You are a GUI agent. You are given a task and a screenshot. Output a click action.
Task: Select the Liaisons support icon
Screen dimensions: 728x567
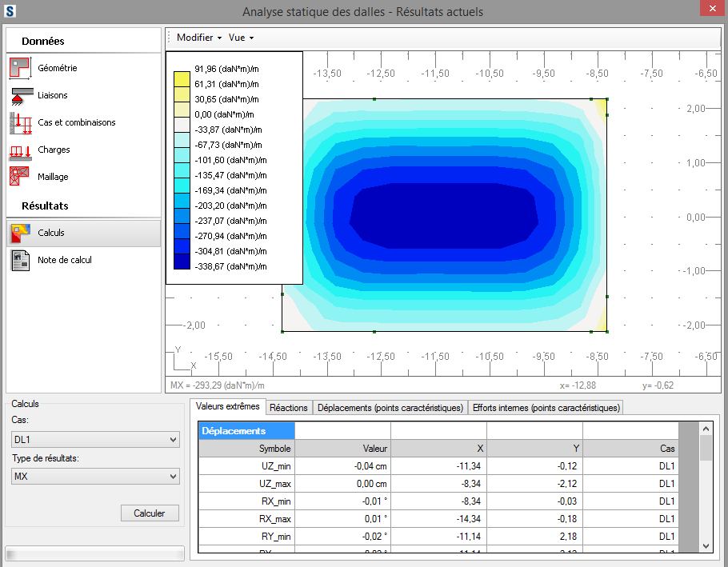pos(20,95)
